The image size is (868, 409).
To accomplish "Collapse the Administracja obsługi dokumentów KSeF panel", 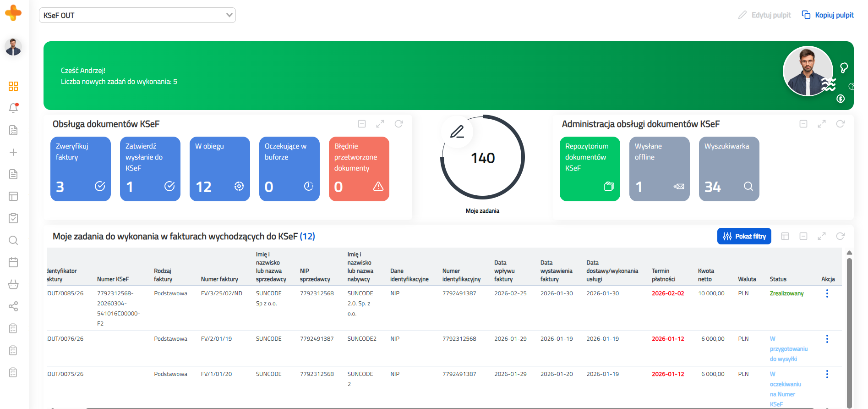I will point(803,124).
